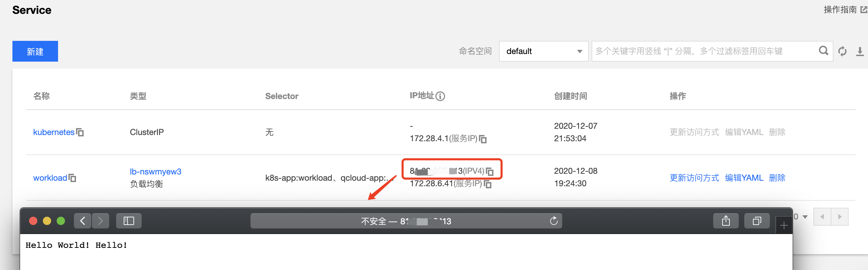The height and width of the screenshot is (270, 868).
Task: Click 172.28.4.1(服务IP) address text
Action: click(444, 138)
